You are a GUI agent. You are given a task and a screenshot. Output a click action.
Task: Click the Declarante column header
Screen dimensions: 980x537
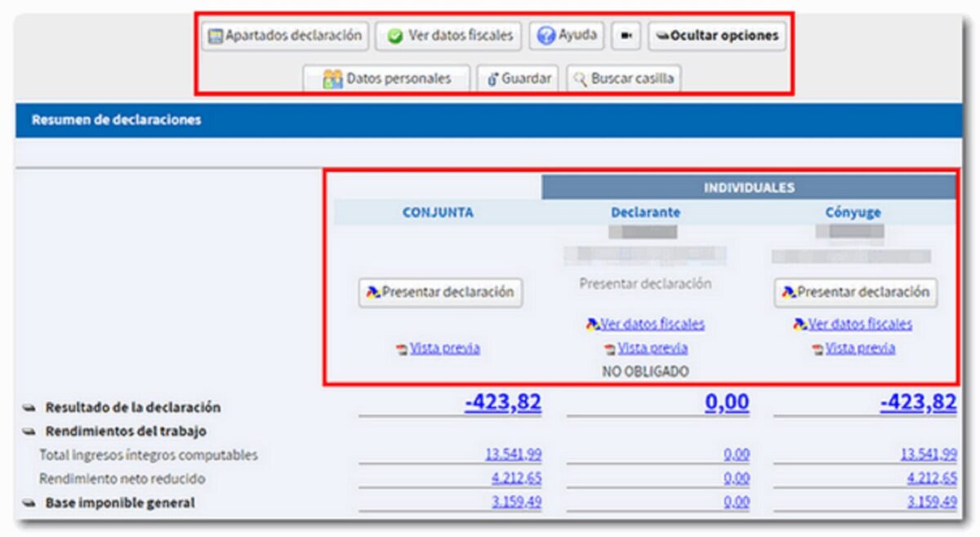(645, 212)
